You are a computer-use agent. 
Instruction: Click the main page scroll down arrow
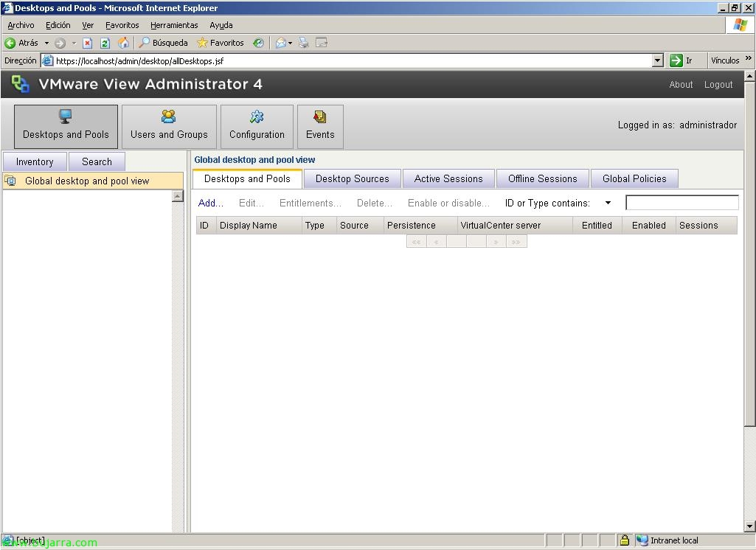tap(749, 526)
